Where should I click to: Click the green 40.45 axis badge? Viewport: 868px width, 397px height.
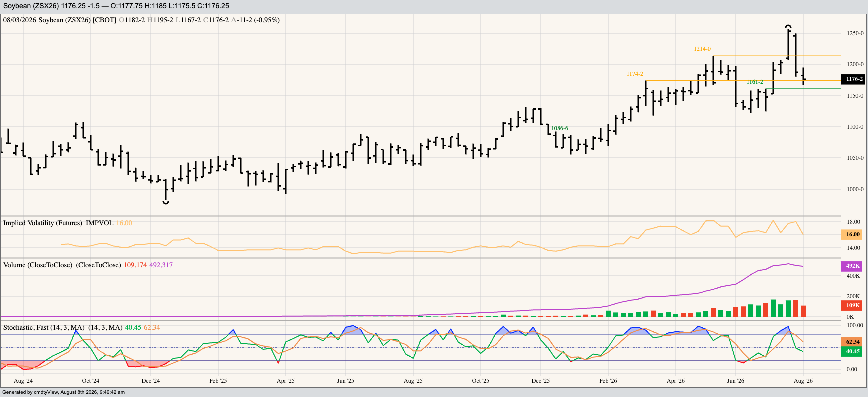[x=853, y=351]
